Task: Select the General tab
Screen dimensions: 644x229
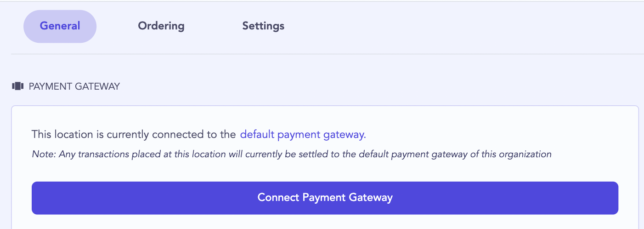Action: [60, 26]
